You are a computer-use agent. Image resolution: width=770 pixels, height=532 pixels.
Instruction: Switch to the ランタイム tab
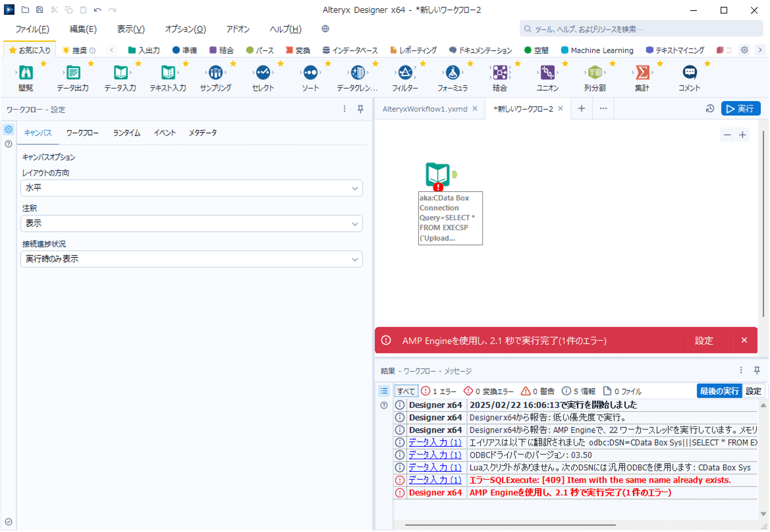(126, 133)
